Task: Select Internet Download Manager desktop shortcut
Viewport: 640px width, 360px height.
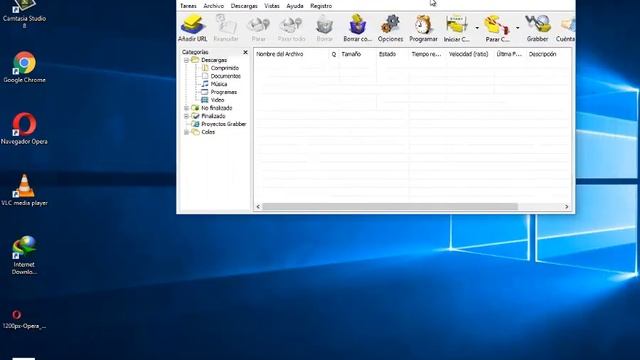Action: (x=24, y=255)
